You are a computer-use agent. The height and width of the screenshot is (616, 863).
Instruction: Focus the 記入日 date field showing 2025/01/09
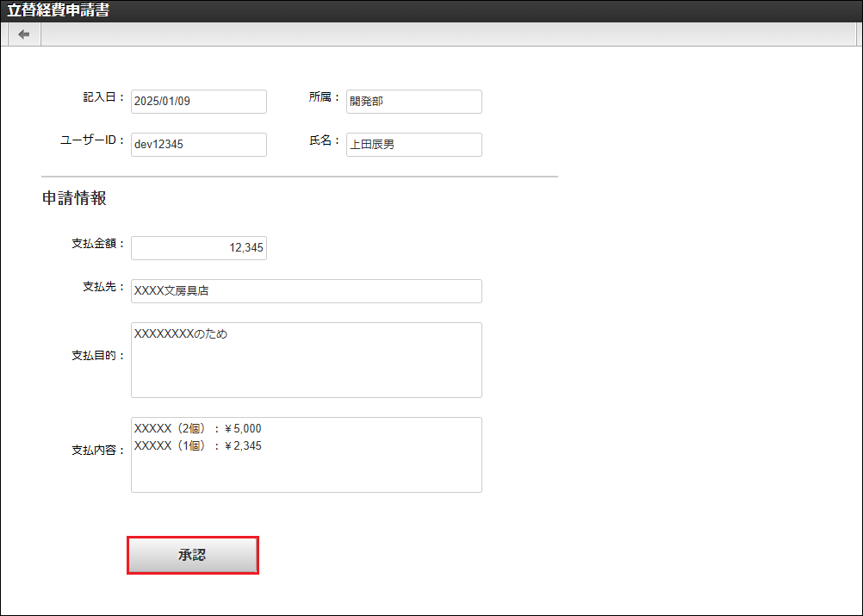pos(198,102)
